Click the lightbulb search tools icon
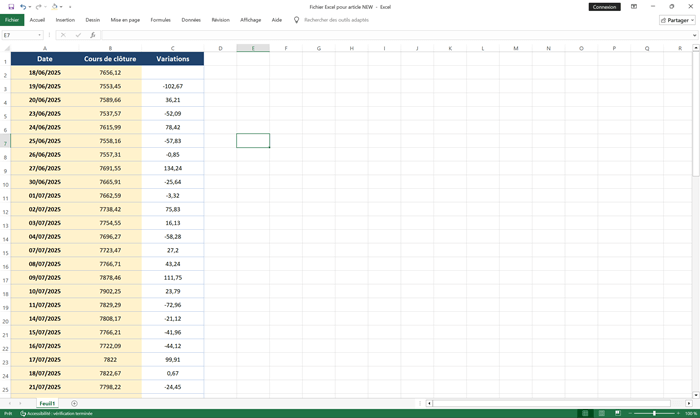Screen dimensions: 700x418 point(296,19)
